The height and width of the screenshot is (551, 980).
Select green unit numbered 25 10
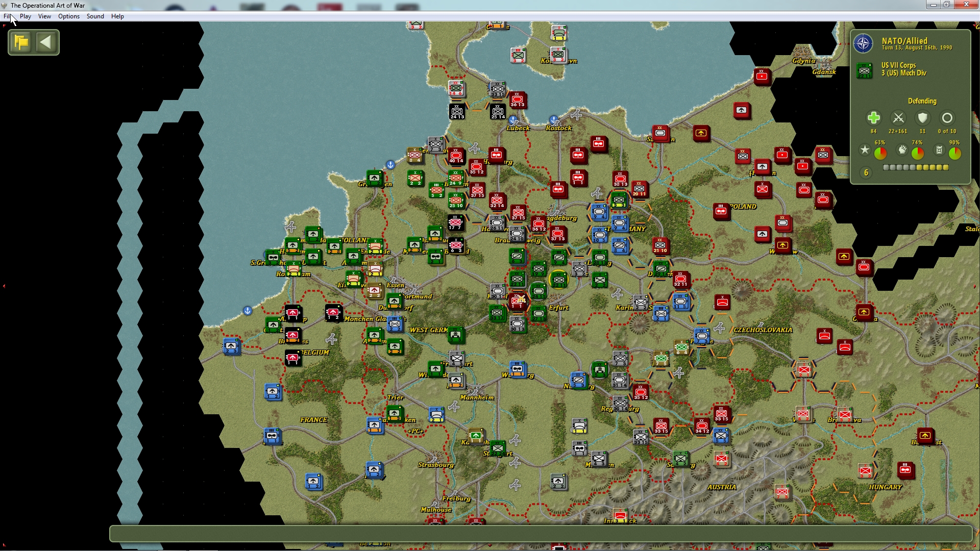coord(456,201)
